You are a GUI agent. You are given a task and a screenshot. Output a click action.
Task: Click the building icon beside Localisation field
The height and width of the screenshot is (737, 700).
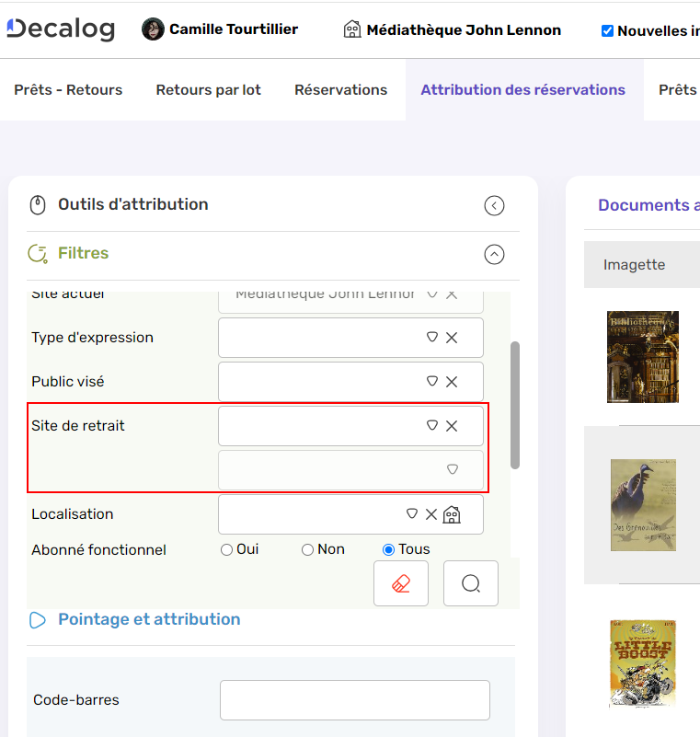pos(452,514)
